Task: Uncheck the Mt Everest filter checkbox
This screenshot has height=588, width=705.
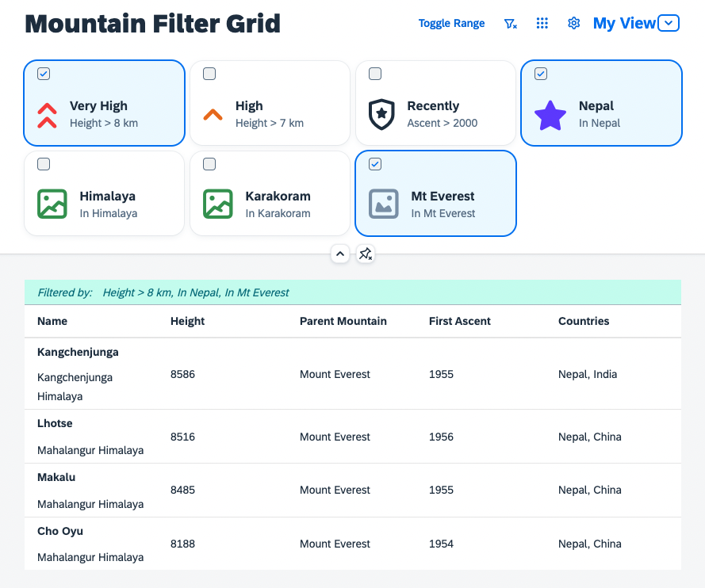Action: click(x=375, y=164)
